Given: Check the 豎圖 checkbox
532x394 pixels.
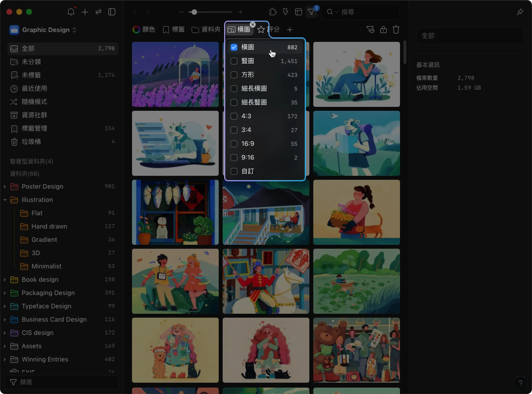Looking at the screenshot, I should tap(234, 61).
